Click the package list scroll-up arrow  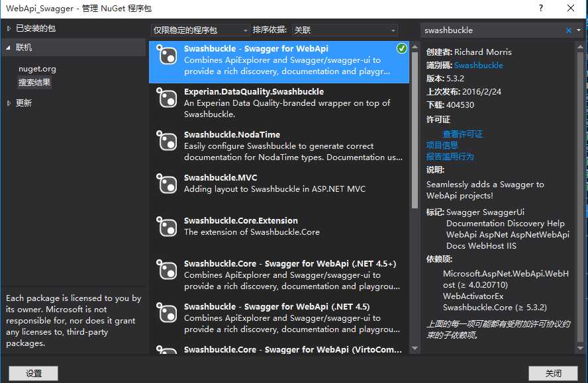[x=415, y=47]
